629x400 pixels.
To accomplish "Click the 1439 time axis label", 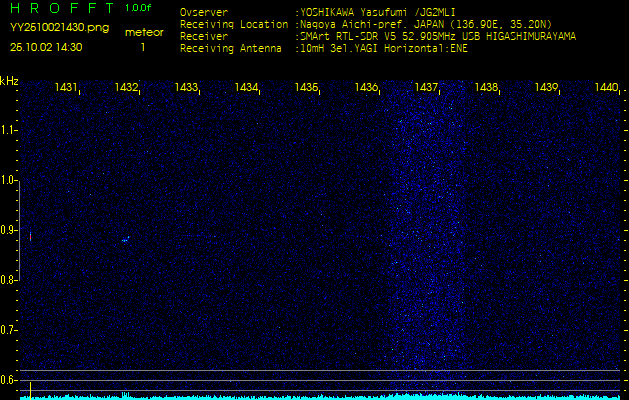I will coord(546,87).
